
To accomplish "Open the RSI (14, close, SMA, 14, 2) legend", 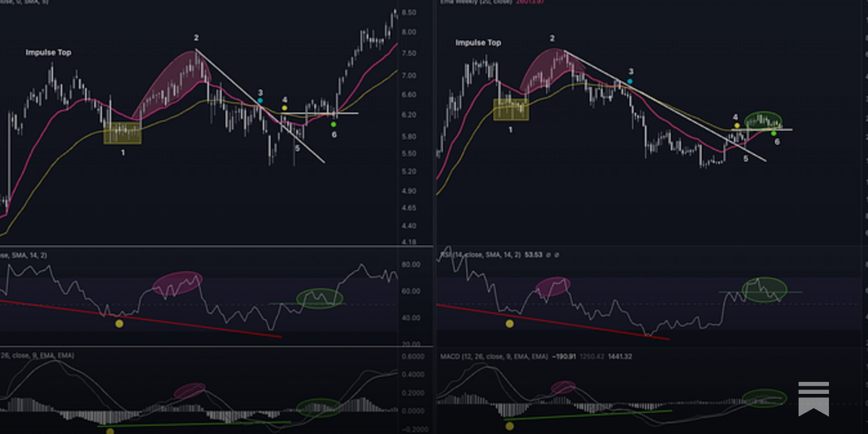I will point(481,254).
